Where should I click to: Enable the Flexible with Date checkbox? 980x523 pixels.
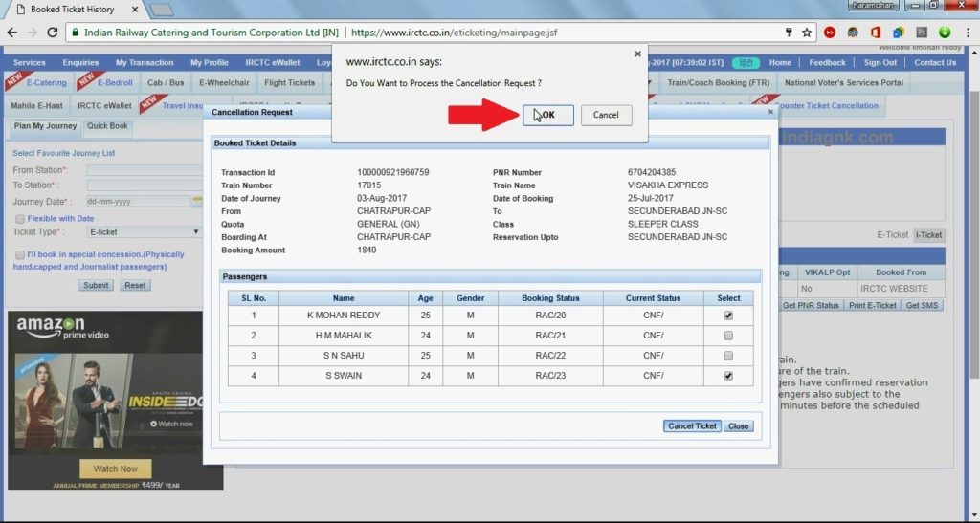pos(19,218)
